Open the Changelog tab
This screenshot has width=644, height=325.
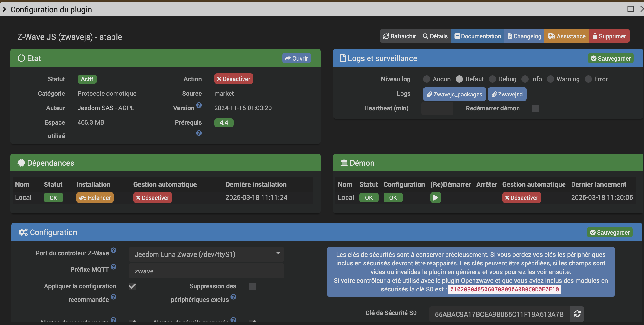click(524, 36)
